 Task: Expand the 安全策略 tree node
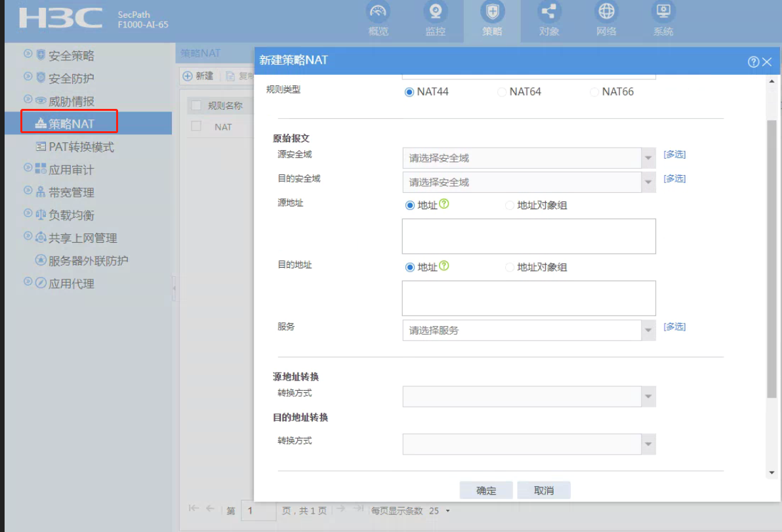(28, 54)
